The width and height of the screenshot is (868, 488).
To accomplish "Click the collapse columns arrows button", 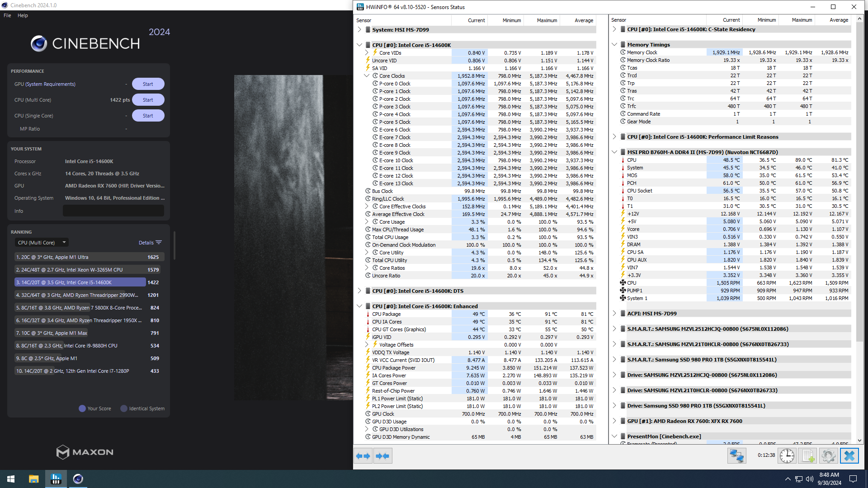I will 382,456.
